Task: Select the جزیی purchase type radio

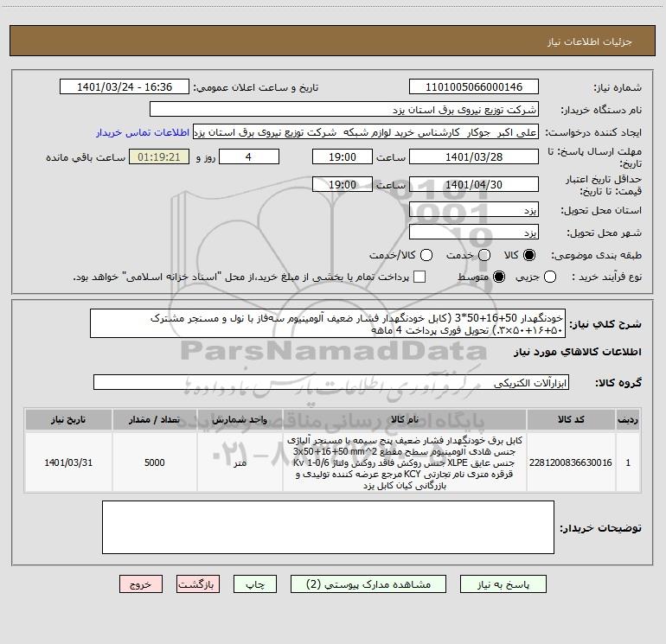Action: 549,277
